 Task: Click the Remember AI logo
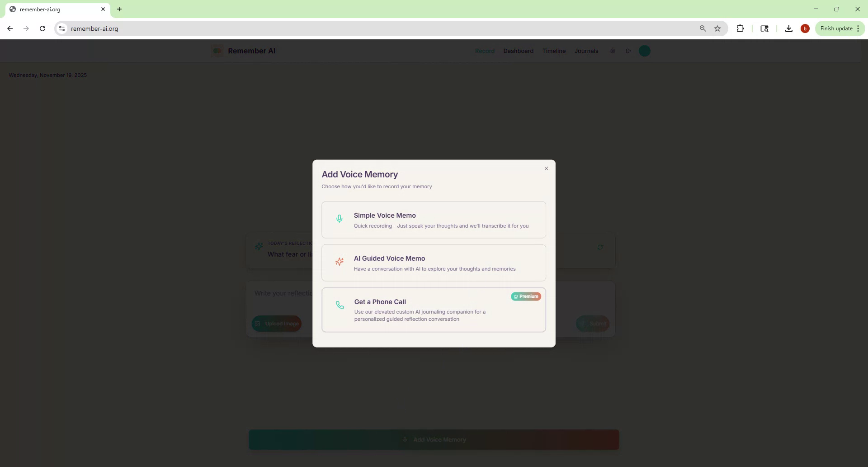(243, 51)
